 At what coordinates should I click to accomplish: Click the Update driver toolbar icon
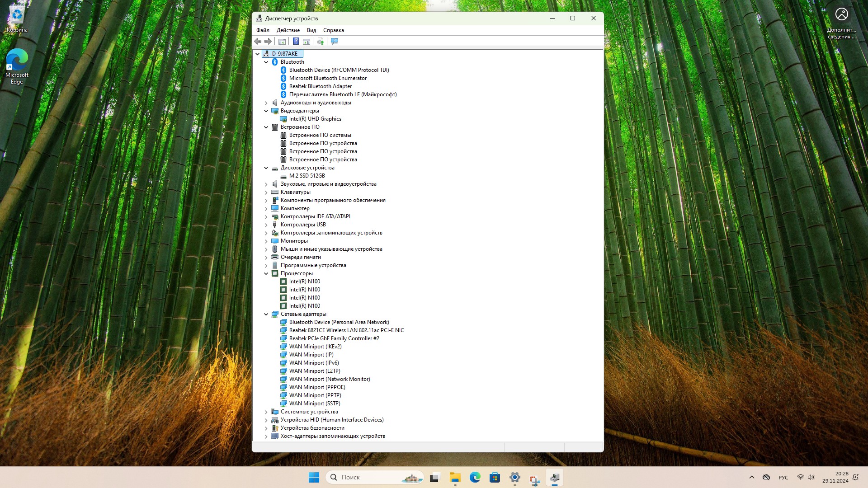tap(320, 42)
